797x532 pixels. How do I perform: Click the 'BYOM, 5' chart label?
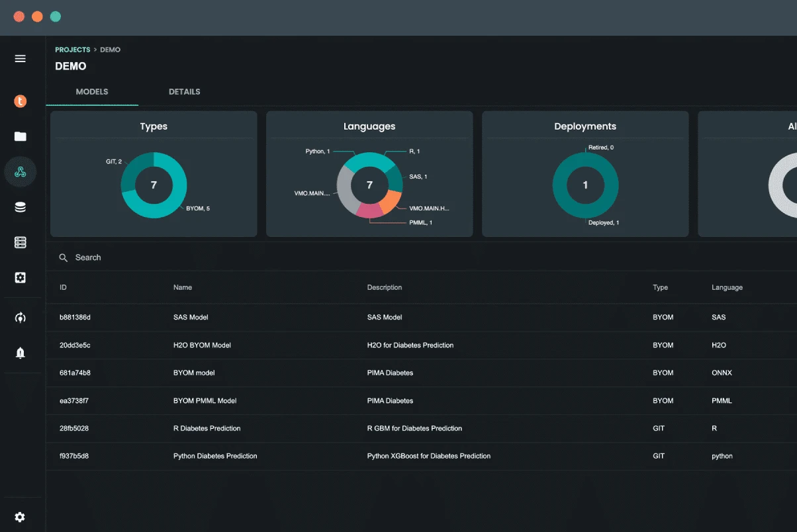click(x=198, y=208)
